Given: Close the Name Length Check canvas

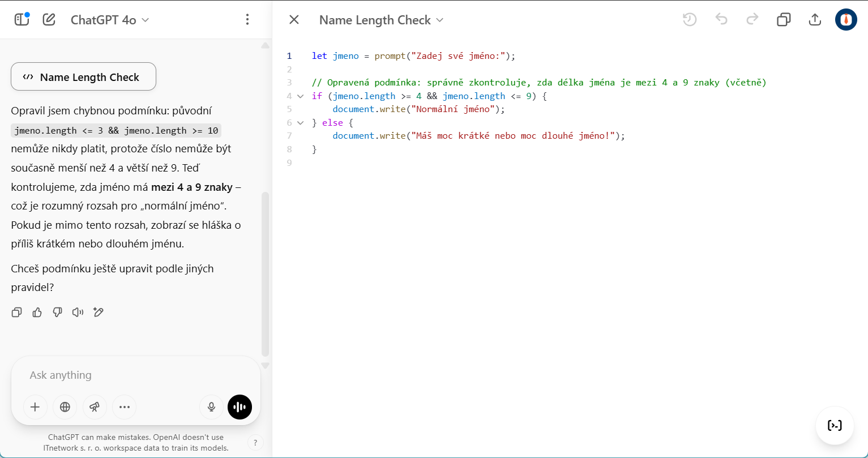Looking at the screenshot, I should (294, 20).
